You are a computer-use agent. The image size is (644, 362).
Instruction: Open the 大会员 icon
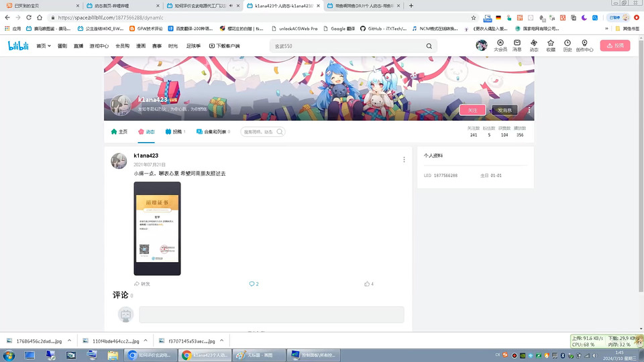(x=500, y=45)
